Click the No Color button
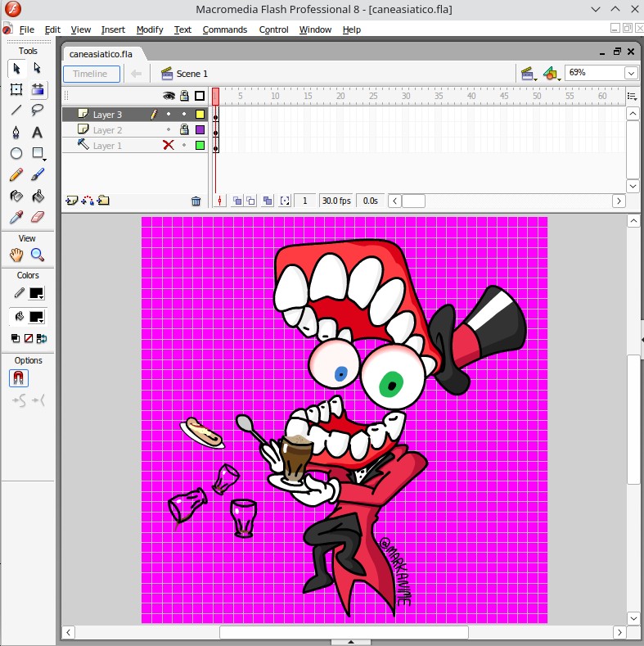The width and height of the screenshot is (644, 646). coord(29,338)
